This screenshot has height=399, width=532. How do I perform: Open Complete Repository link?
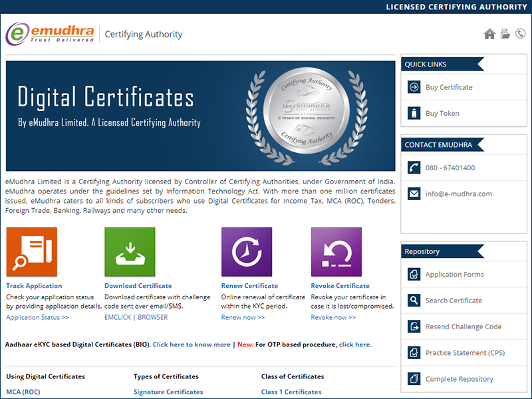pyautogui.click(x=460, y=378)
